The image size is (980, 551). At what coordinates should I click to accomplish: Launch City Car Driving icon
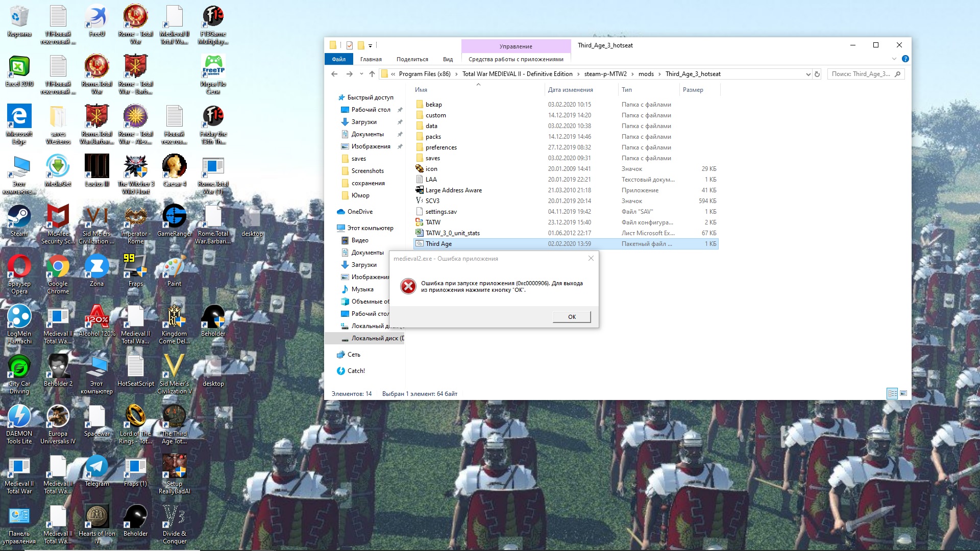point(19,374)
